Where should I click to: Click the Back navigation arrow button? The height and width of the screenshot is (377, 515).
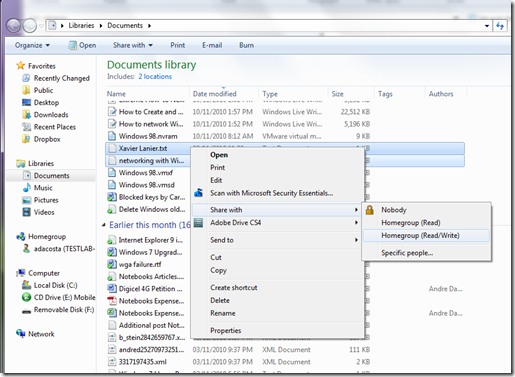(x=13, y=25)
